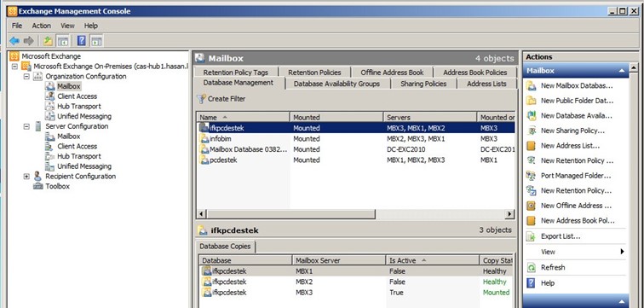This screenshot has height=308, width=644.
Task: Select the Mailbox Database 0382 row
Action: [356, 149]
